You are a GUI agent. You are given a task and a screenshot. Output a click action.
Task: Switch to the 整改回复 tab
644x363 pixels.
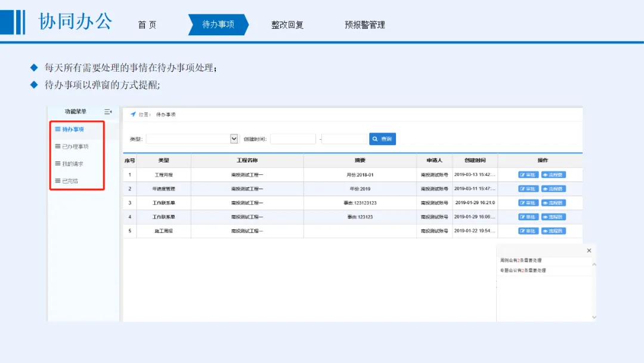pyautogui.click(x=287, y=24)
